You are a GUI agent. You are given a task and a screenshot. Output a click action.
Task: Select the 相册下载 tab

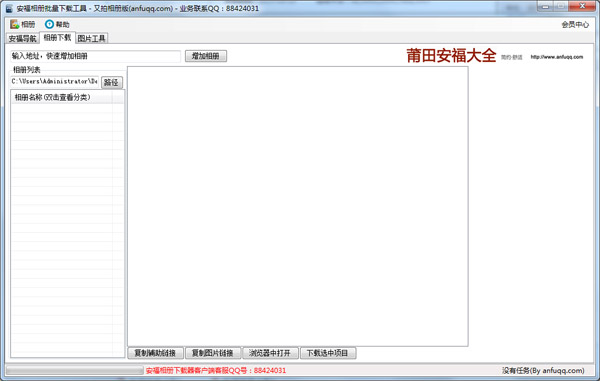point(57,37)
